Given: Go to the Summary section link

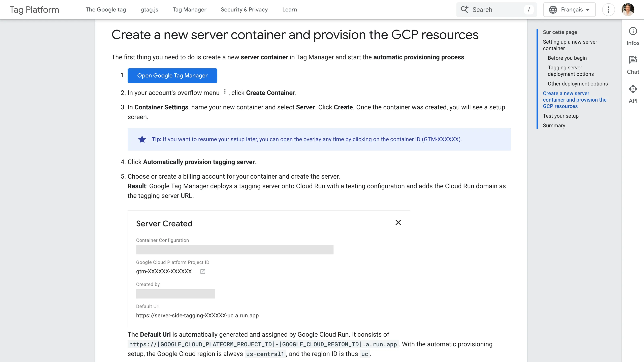Looking at the screenshot, I should tap(554, 125).
